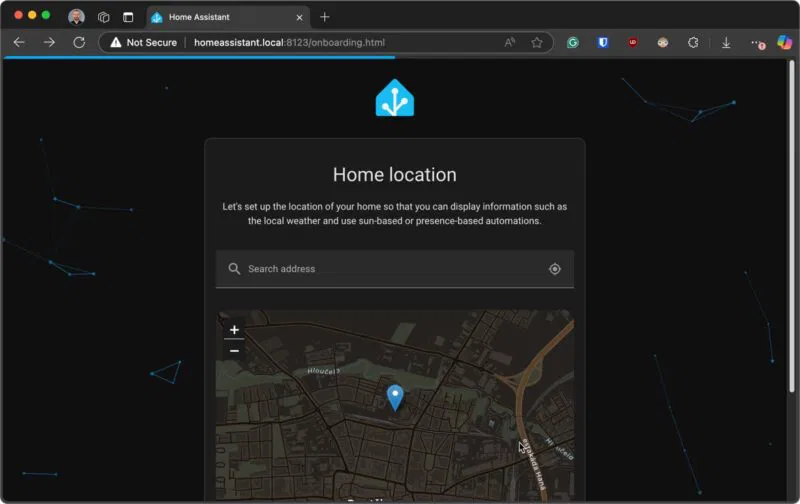Open the Extensions puzzle piece menu

pos(693,42)
